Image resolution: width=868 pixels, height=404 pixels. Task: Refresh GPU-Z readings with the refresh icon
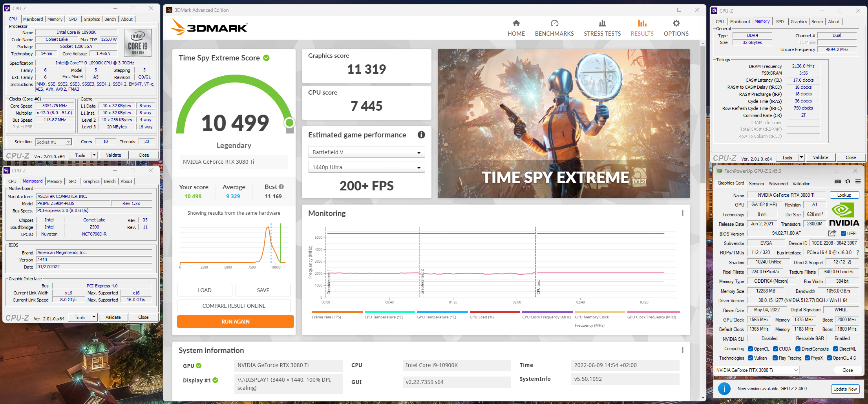click(848, 181)
